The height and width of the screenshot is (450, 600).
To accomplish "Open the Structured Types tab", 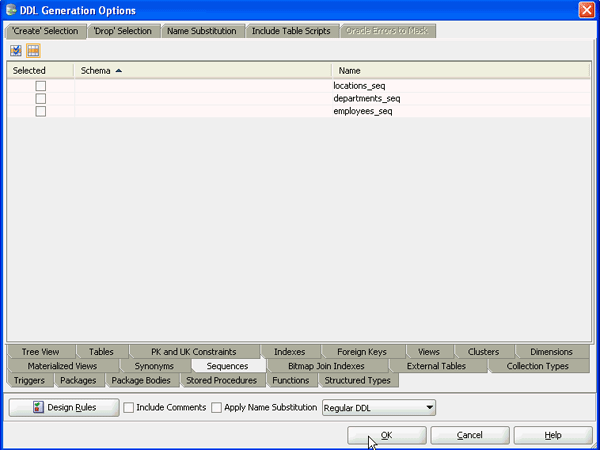I will coord(358,380).
